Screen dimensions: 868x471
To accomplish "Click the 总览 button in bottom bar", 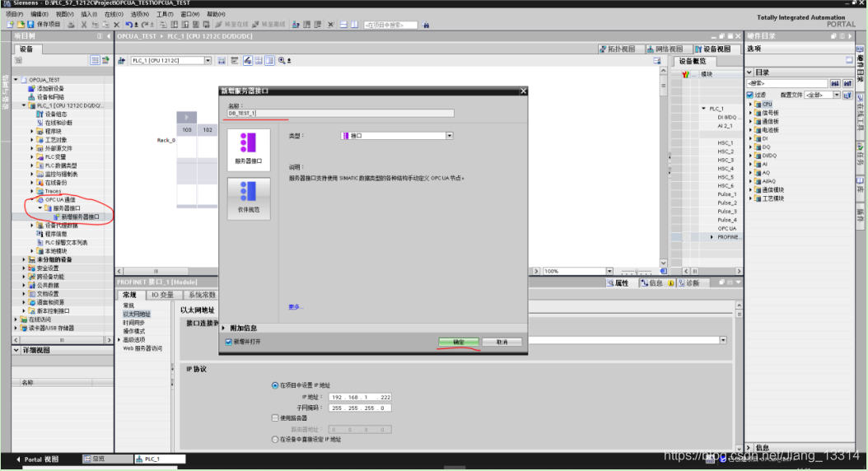I will [x=107, y=459].
